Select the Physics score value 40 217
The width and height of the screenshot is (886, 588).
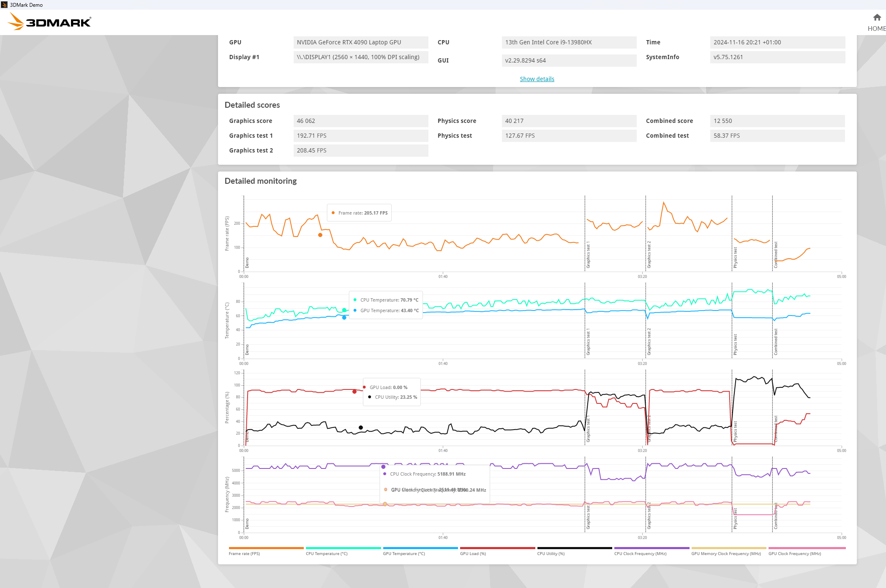(x=569, y=121)
